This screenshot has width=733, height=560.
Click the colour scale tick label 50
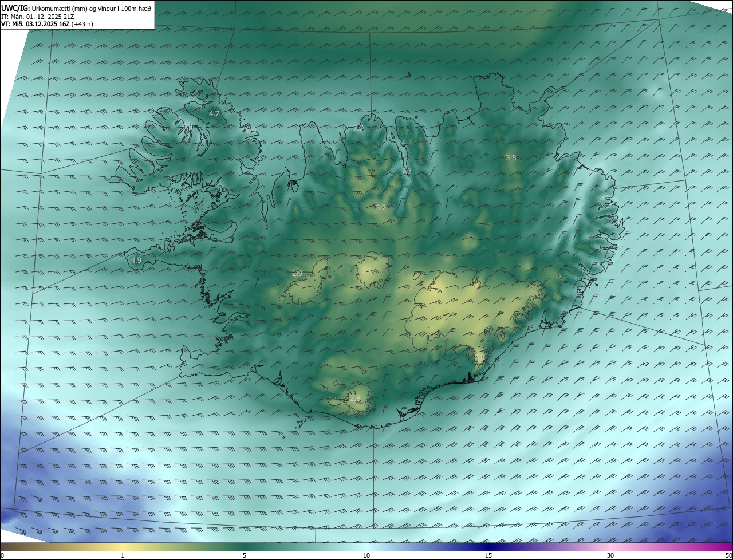click(728, 555)
